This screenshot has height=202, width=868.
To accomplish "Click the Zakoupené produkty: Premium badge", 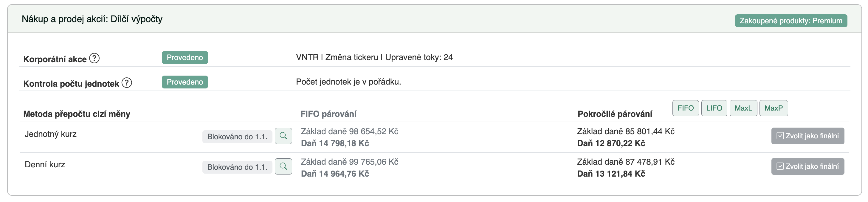I will tap(791, 21).
